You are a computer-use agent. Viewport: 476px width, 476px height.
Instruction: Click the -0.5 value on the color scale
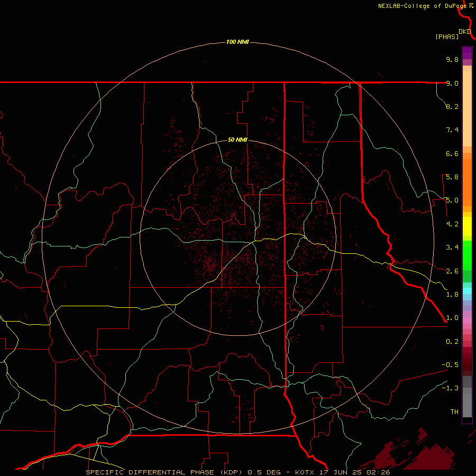click(x=450, y=365)
